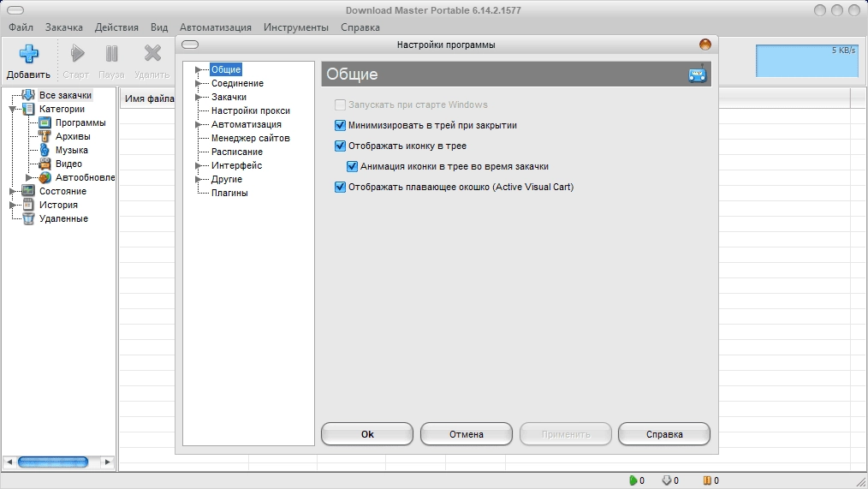
Task: Click the Состояние tree icon
Action: point(28,191)
